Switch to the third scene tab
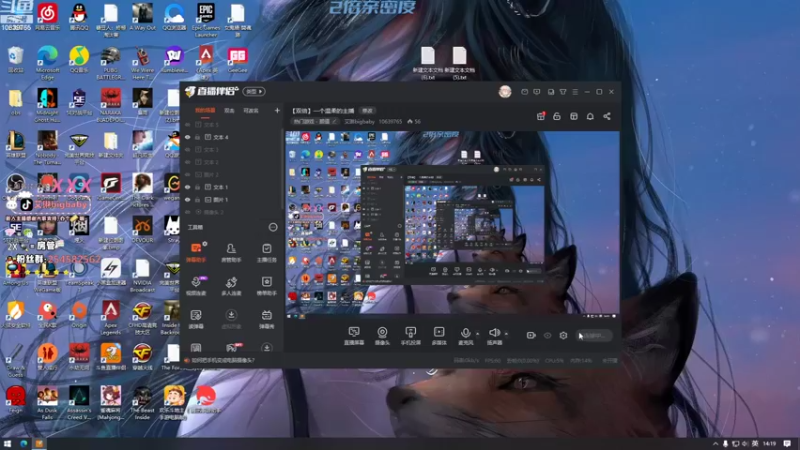The width and height of the screenshot is (800, 450). coord(251,110)
